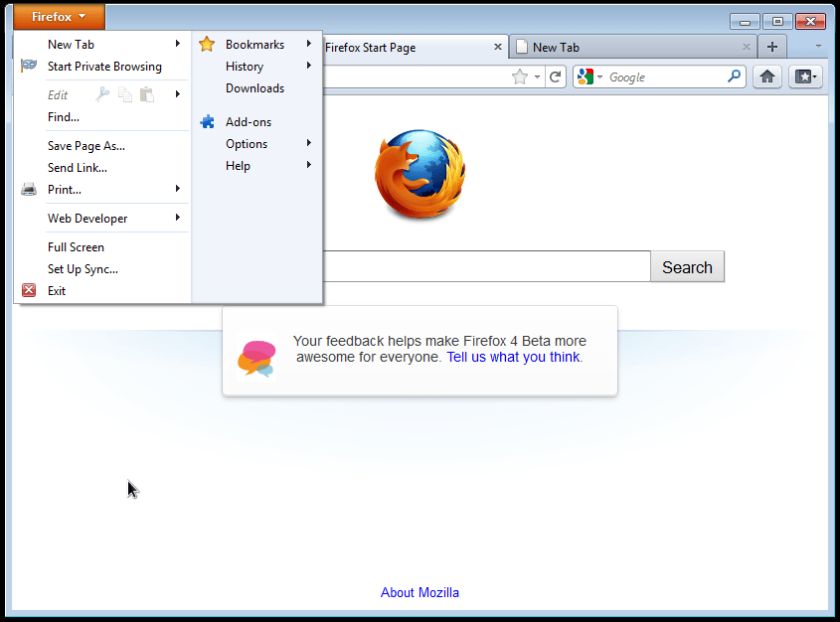Viewport: 840px width, 622px height.
Task: Open Downloads from the menu
Action: coord(254,88)
